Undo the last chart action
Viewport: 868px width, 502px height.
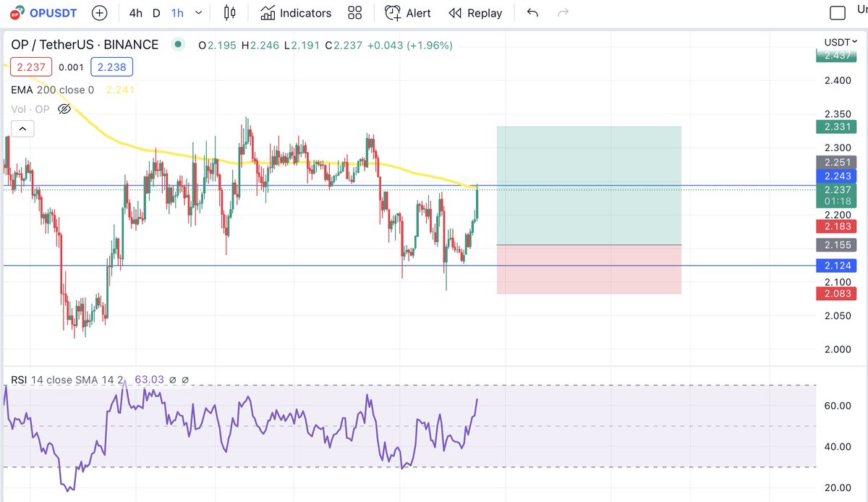point(533,13)
